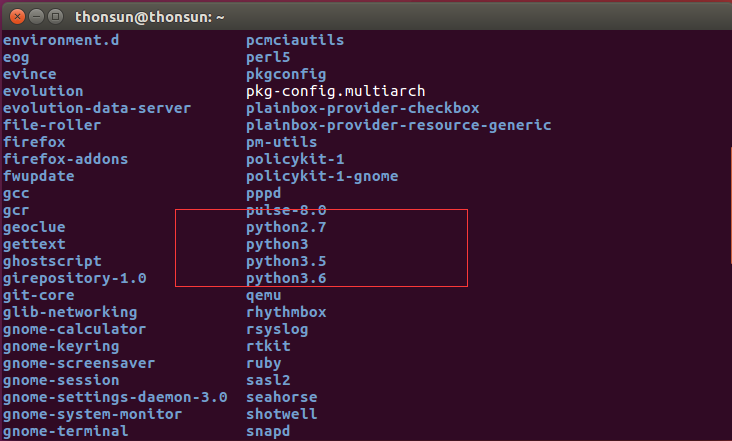
Task: Select the policykit-1 entry
Action: [295, 159]
